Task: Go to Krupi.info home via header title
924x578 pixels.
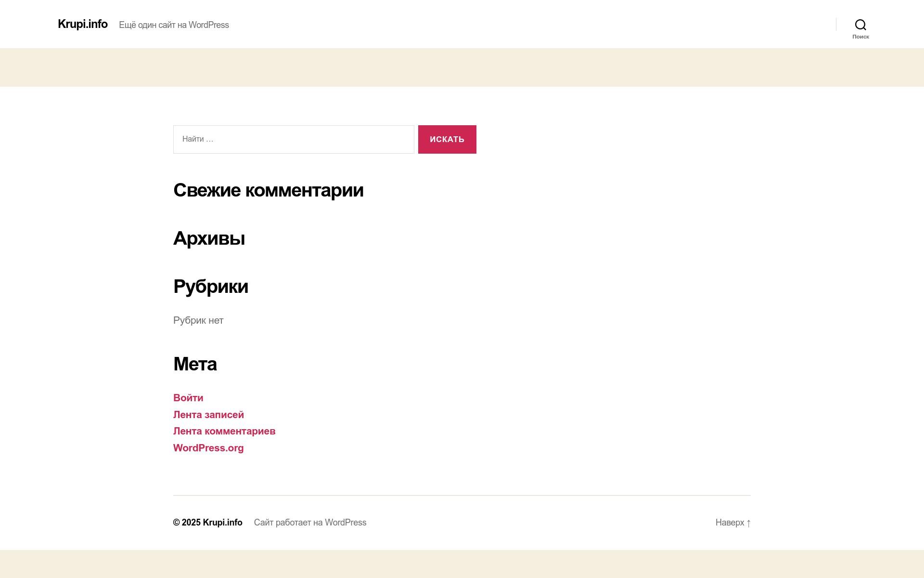Action: [x=83, y=24]
